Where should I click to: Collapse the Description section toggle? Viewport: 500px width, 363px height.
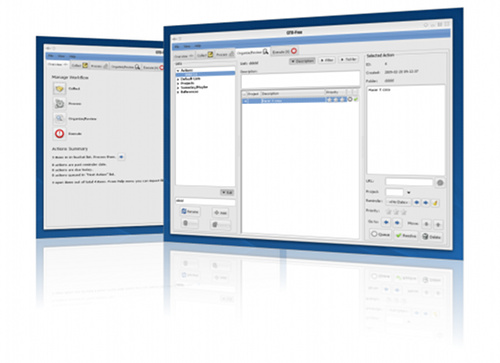302,61
